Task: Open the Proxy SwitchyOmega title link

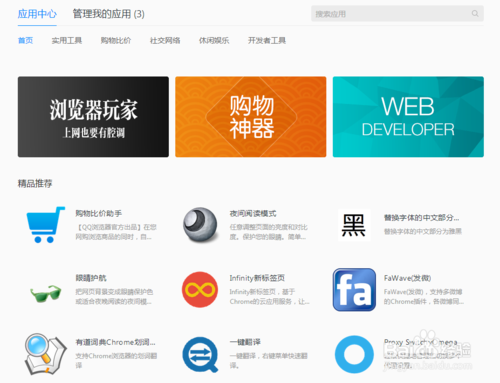Action: coord(420,342)
